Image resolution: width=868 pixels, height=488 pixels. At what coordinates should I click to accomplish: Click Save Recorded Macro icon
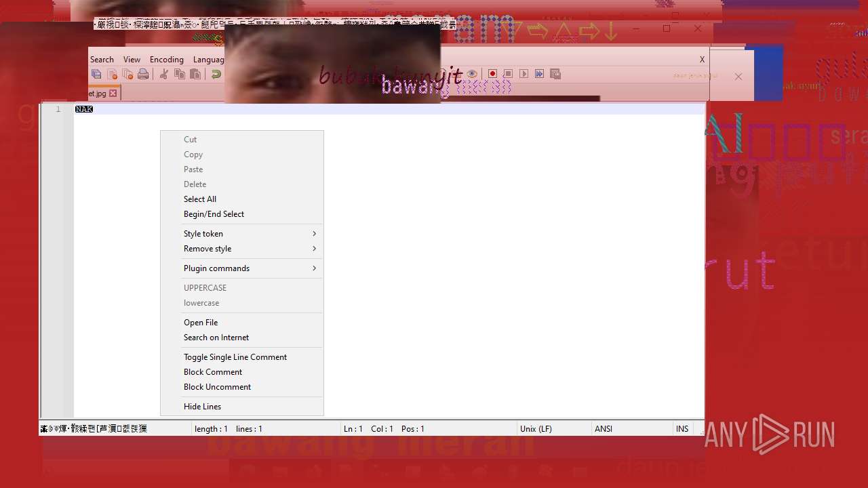pyautogui.click(x=555, y=73)
